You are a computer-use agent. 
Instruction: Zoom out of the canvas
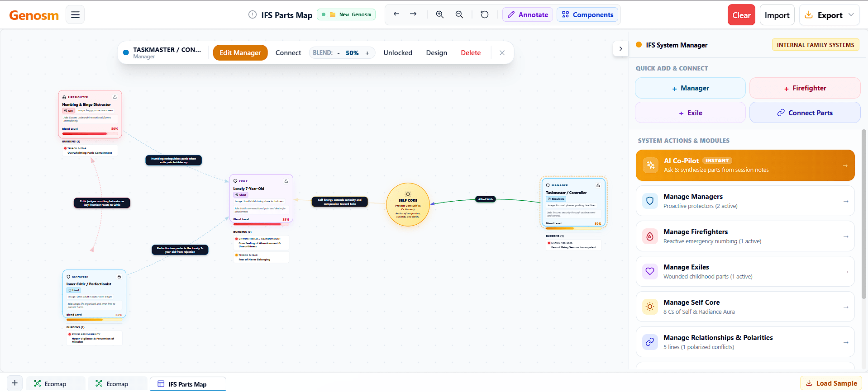point(459,14)
